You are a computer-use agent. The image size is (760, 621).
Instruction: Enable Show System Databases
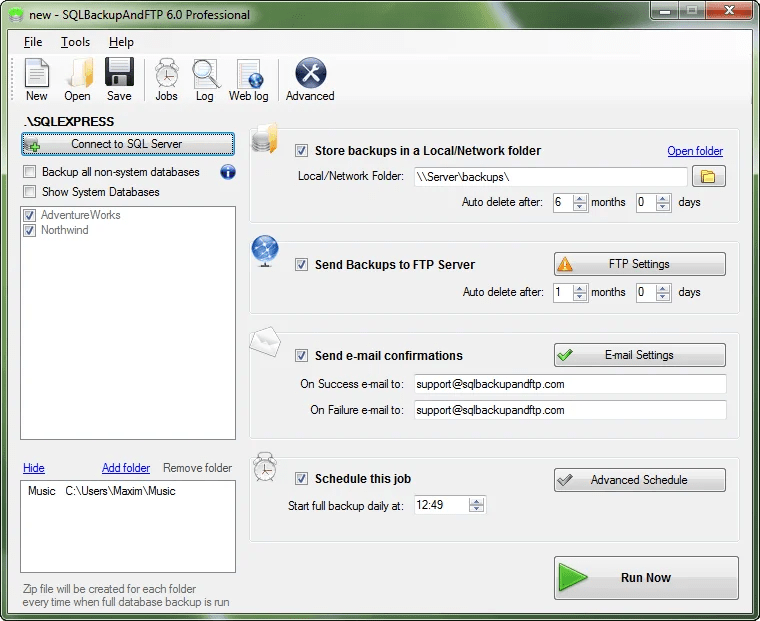(30, 191)
